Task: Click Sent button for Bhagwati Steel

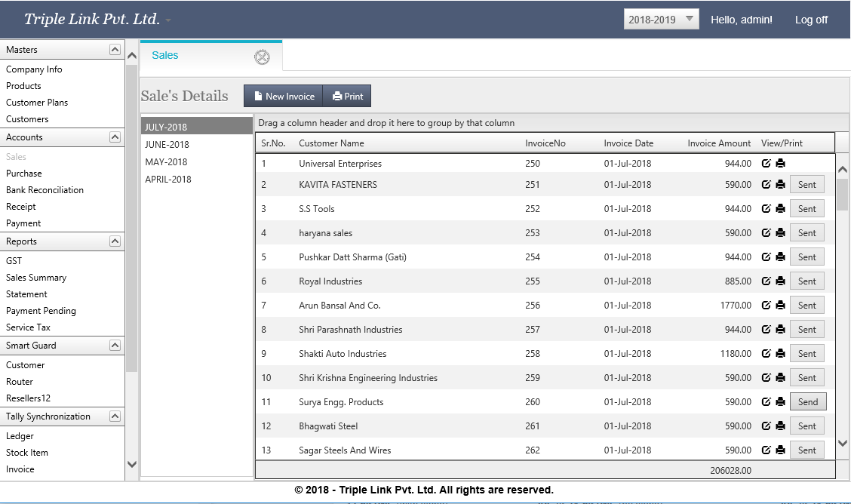Action: pyautogui.click(x=807, y=426)
